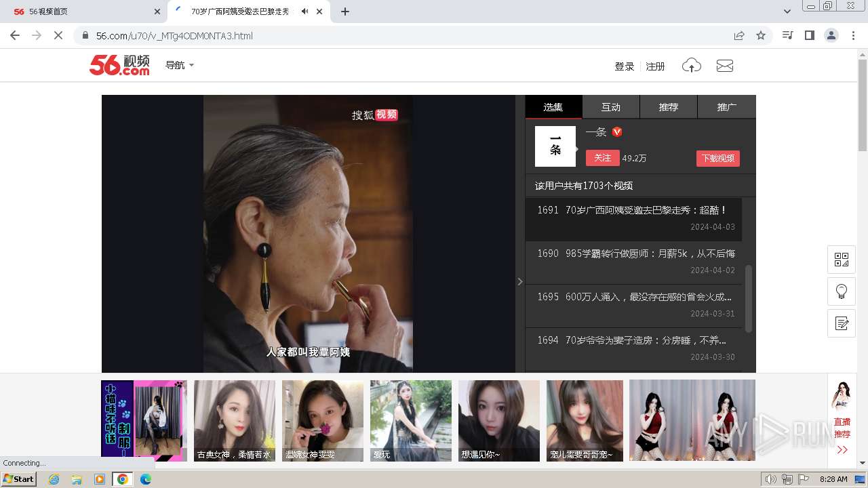Open the Chrome three-dot menu
868x488 pixels.
coord(853,35)
